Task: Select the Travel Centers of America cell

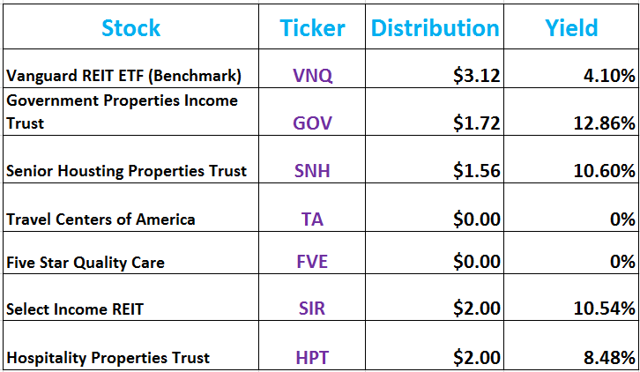Action: click(131, 207)
